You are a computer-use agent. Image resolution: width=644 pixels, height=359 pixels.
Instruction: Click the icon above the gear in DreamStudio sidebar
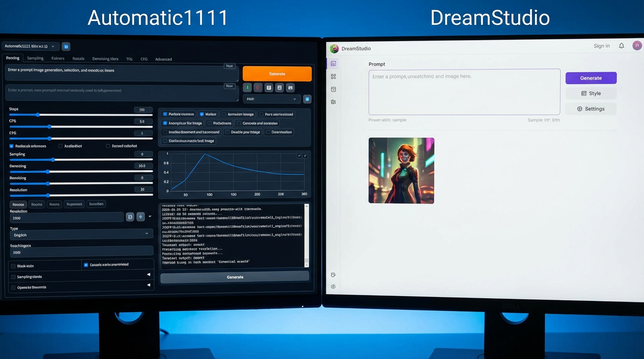pos(333,275)
